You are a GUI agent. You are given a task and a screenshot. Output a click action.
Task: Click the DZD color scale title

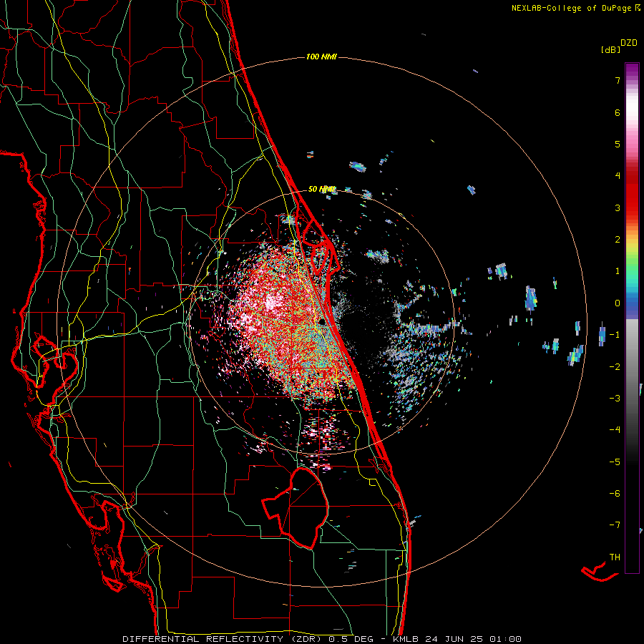click(629, 43)
